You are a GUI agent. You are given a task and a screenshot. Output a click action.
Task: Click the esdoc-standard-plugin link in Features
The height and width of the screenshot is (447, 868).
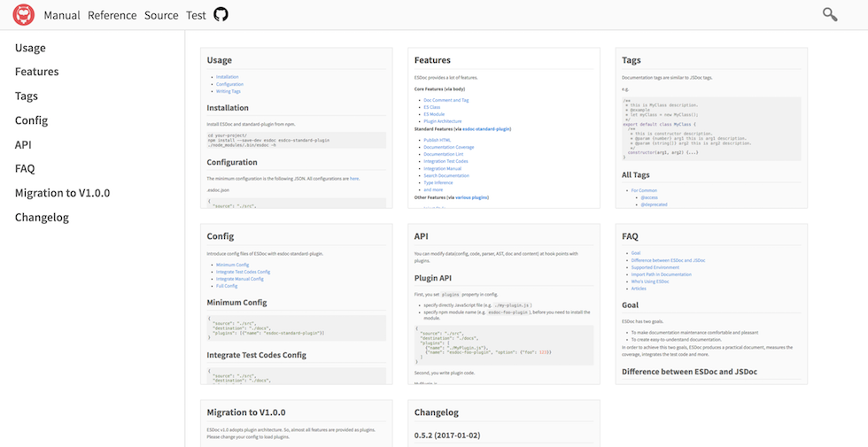(x=486, y=129)
